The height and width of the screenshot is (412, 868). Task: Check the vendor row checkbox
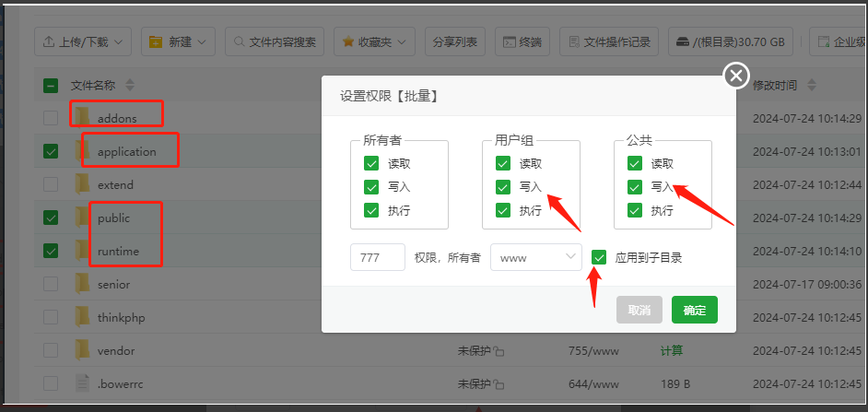click(51, 350)
